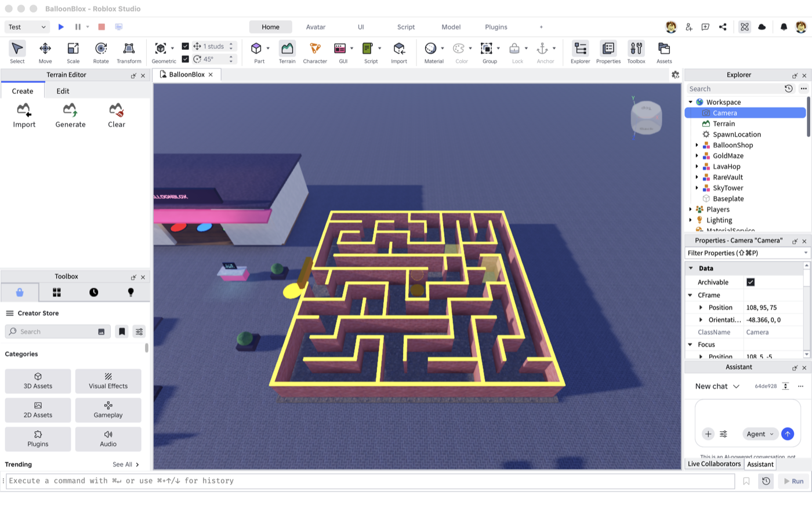Open Toolbox search filter options
Screen dimensions: 812x509
click(x=139, y=332)
